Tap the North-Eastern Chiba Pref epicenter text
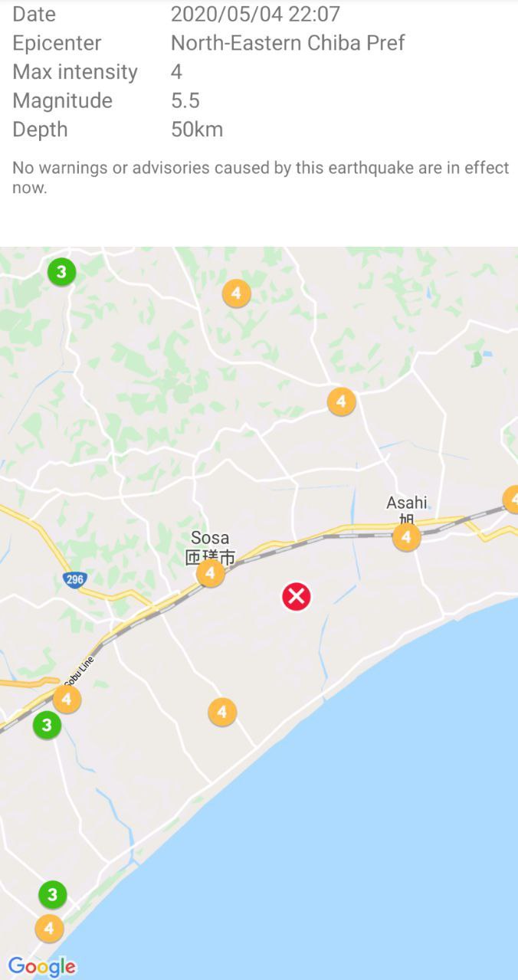This screenshot has height=980, width=518. click(288, 43)
